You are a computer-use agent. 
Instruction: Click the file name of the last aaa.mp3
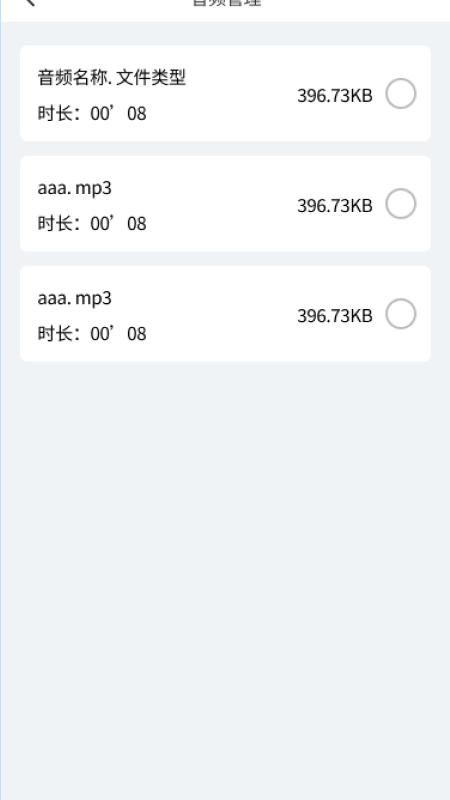click(74, 298)
